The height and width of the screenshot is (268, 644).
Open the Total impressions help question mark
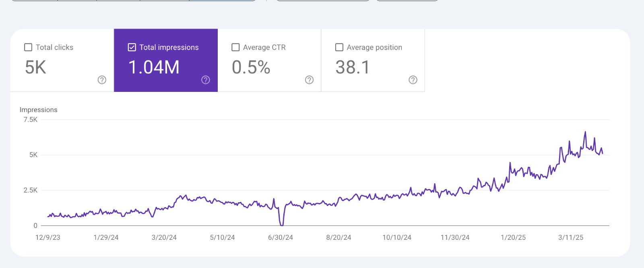coord(206,80)
